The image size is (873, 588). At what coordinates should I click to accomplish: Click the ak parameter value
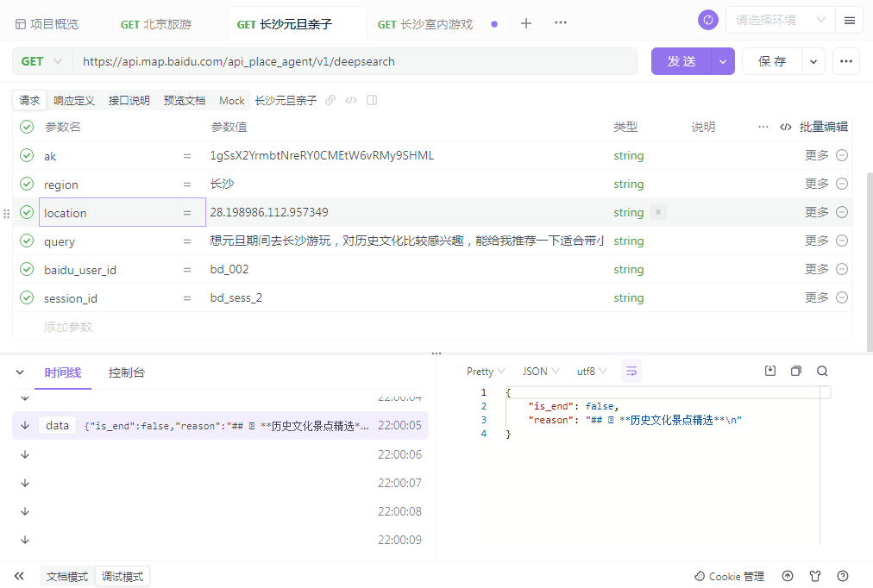click(x=322, y=156)
